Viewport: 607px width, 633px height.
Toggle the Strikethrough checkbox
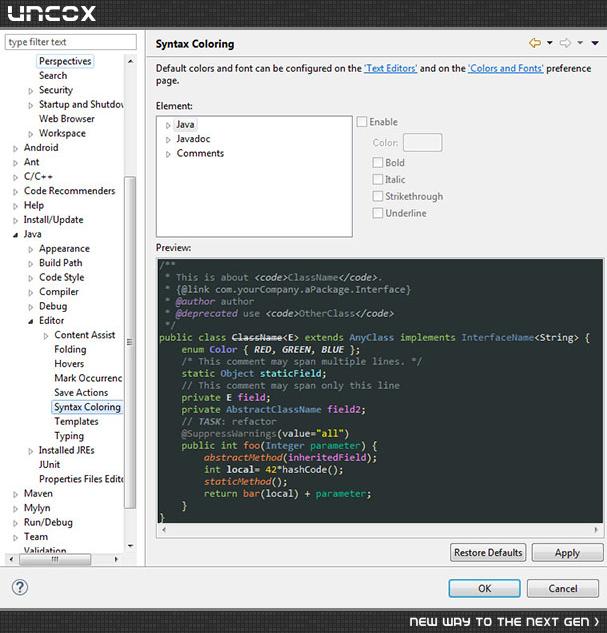378,196
